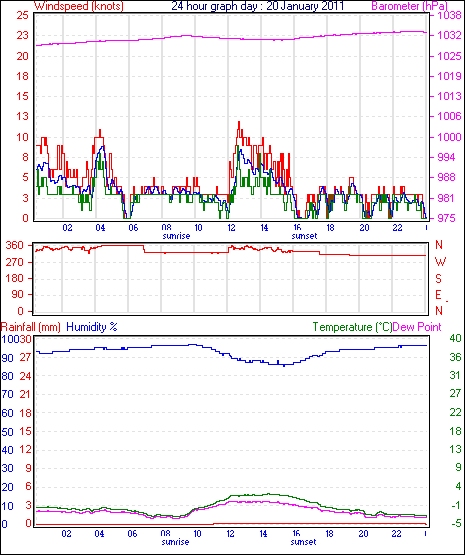465x556 pixels.
Task: Click the sunset label under top graph
Action: point(304,236)
